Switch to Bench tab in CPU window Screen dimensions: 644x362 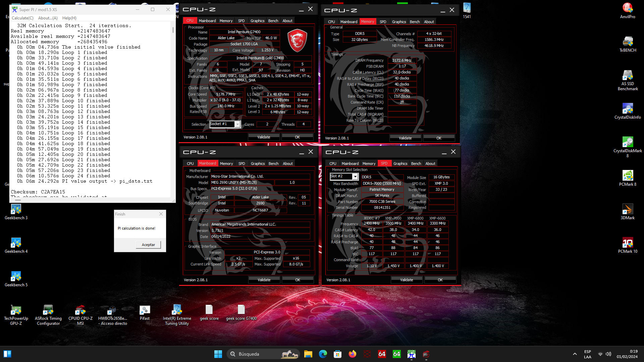click(273, 21)
